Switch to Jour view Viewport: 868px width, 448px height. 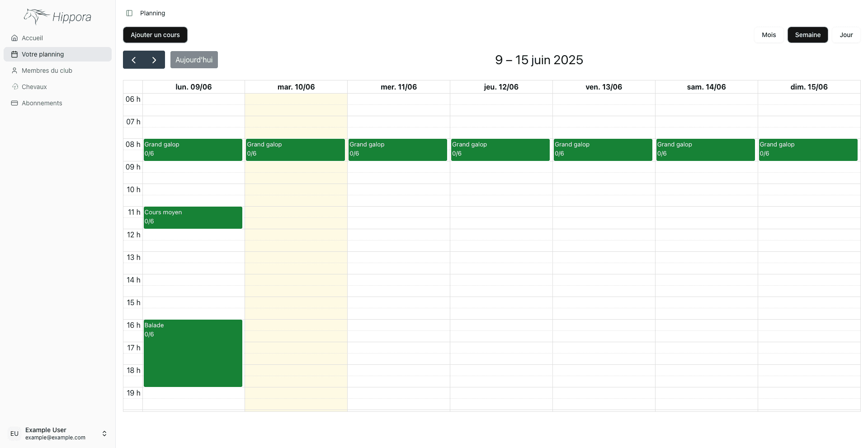846,35
